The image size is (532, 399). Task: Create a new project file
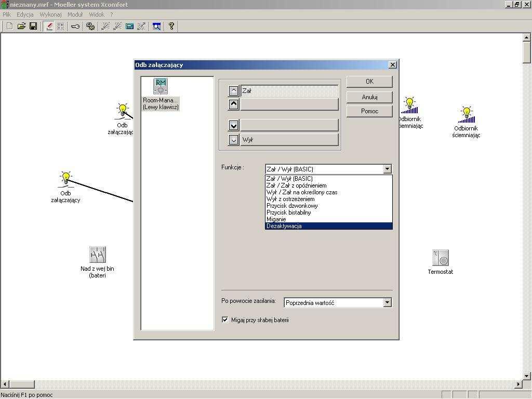9,26
